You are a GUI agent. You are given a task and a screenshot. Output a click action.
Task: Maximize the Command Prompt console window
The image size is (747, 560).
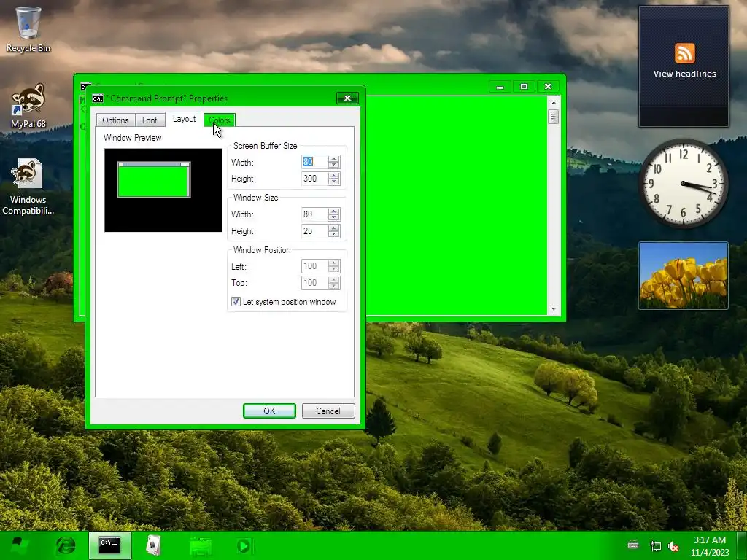tap(524, 87)
